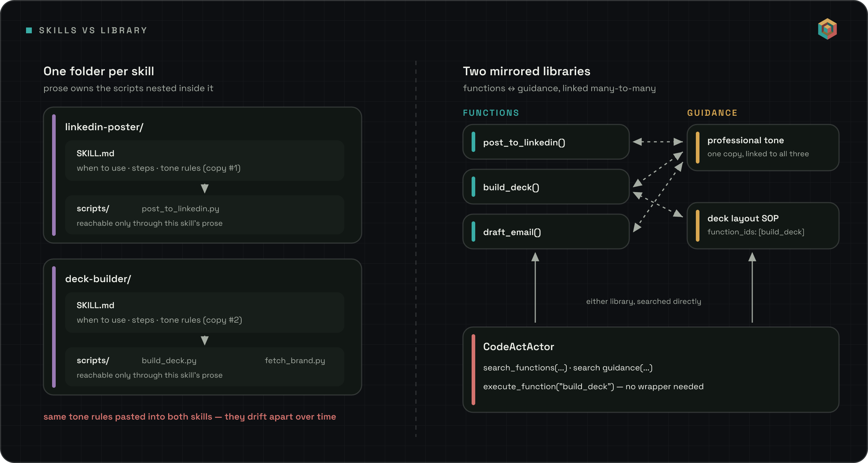Select the draft_email() function card
This screenshot has width=868, height=463.
(x=546, y=231)
